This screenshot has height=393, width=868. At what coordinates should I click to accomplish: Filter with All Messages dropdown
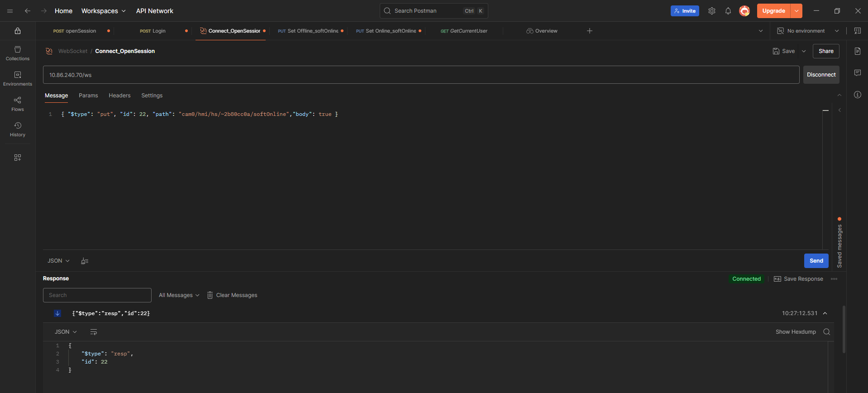click(179, 295)
